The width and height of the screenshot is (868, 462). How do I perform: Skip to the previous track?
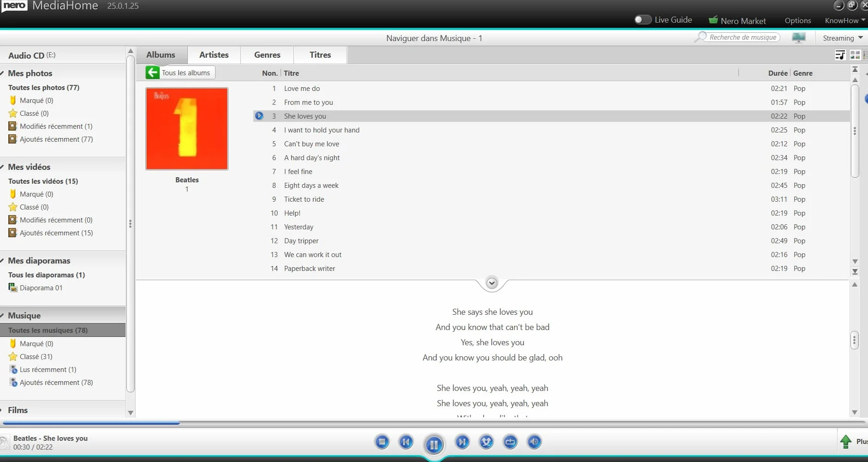[x=406, y=442]
